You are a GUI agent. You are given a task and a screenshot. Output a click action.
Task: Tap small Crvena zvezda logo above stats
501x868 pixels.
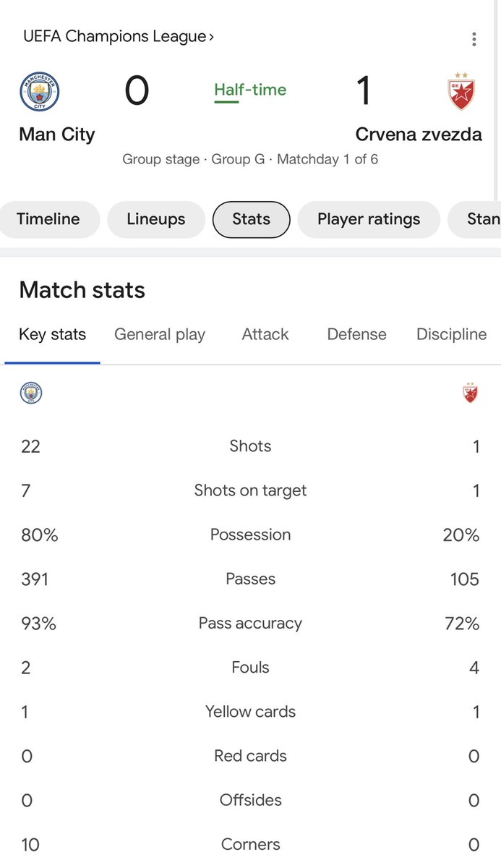[471, 392]
